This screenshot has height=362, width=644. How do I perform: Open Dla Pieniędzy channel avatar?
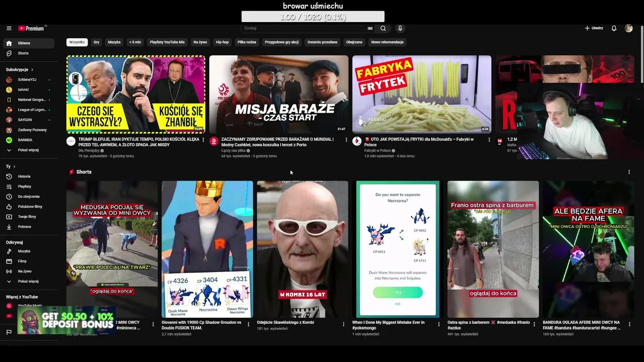click(71, 141)
